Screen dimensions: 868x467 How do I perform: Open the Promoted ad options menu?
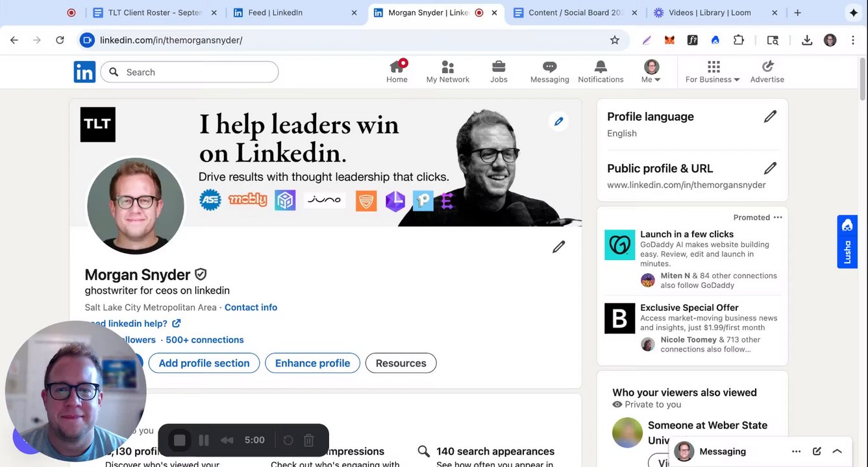(778, 217)
